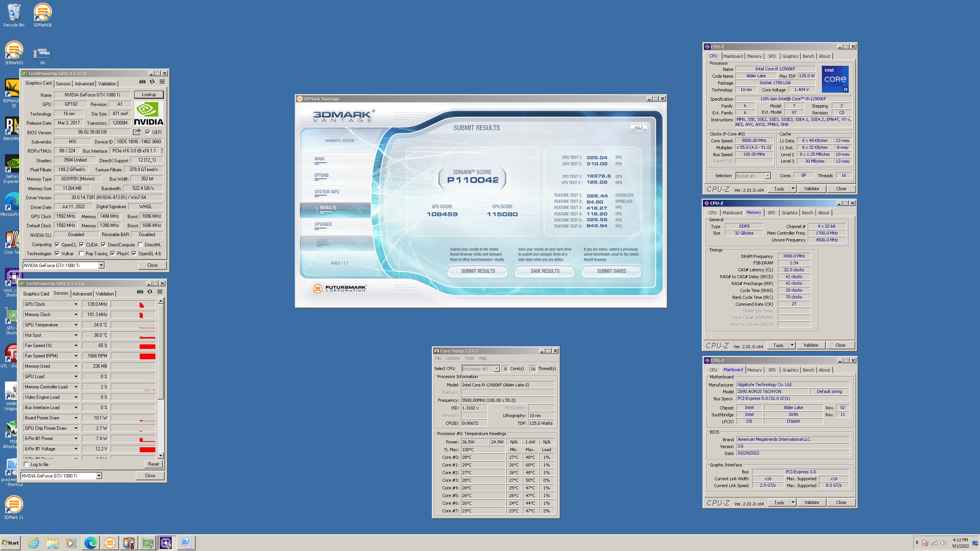This screenshot has height=551, width=980.
Task: Click the GPU-Z taskbar icon
Action: 148,543
